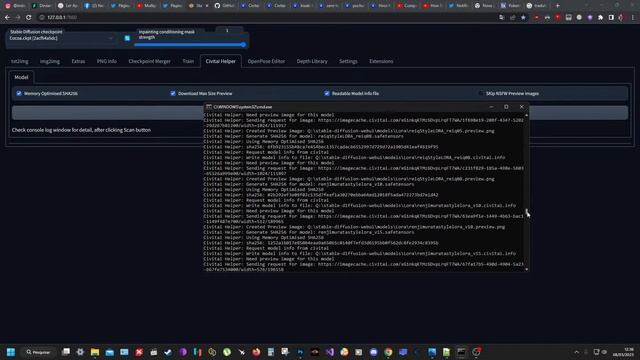Open a new browser tab
This screenshot has width=640, height=360.
(x=558, y=6)
